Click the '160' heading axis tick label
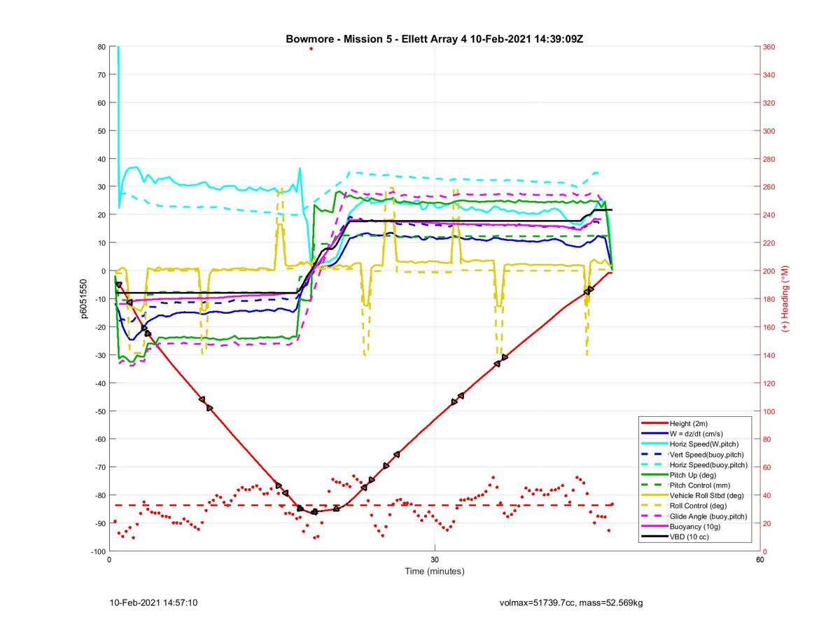 770,327
